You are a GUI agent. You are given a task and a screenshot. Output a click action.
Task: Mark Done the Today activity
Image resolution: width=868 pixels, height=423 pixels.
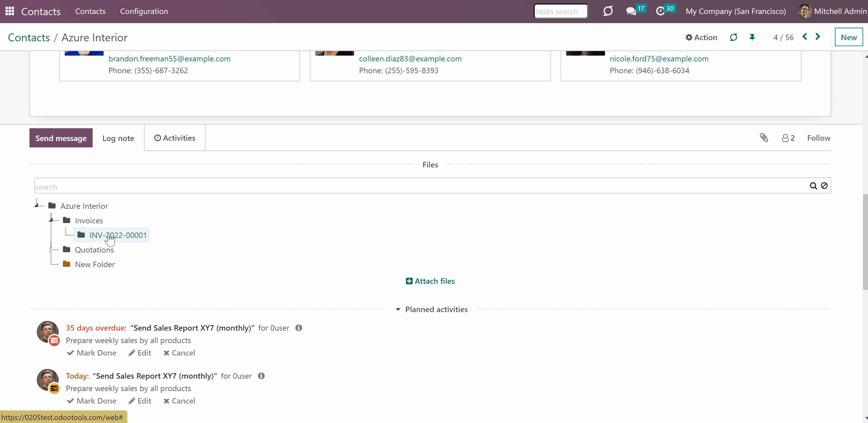pos(92,401)
